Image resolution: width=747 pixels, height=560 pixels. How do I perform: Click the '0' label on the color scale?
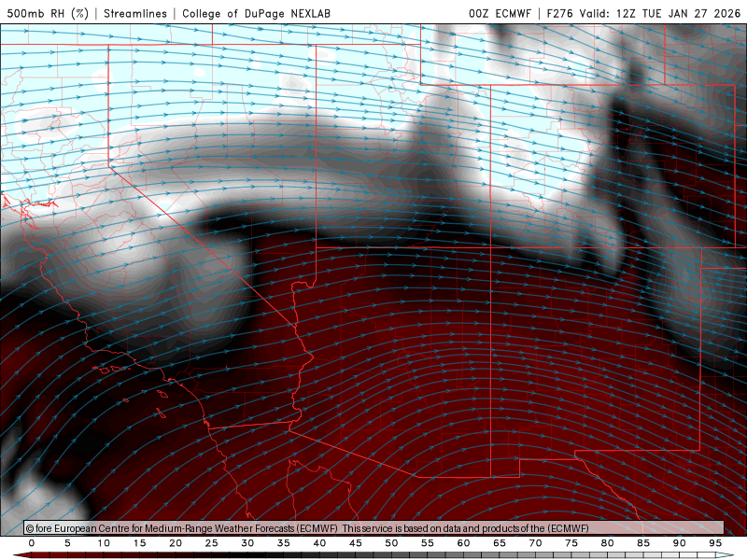[x=32, y=543]
